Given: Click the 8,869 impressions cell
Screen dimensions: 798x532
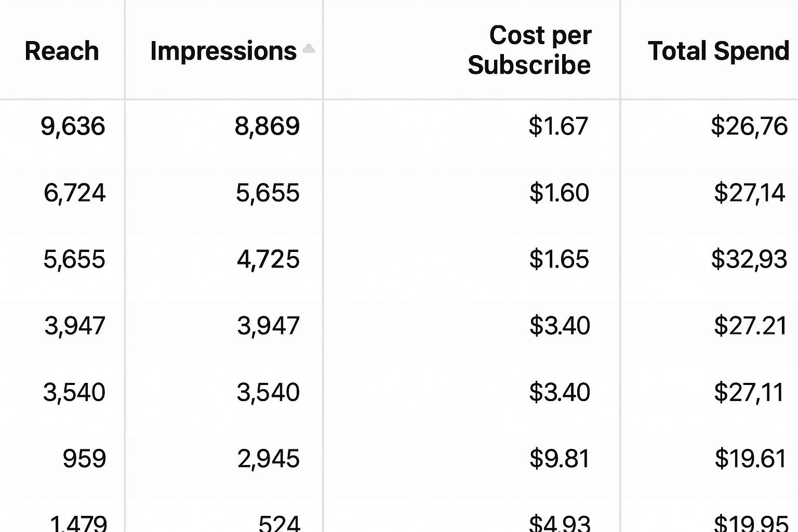Looking at the screenshot, I should [x=267, y=126].
